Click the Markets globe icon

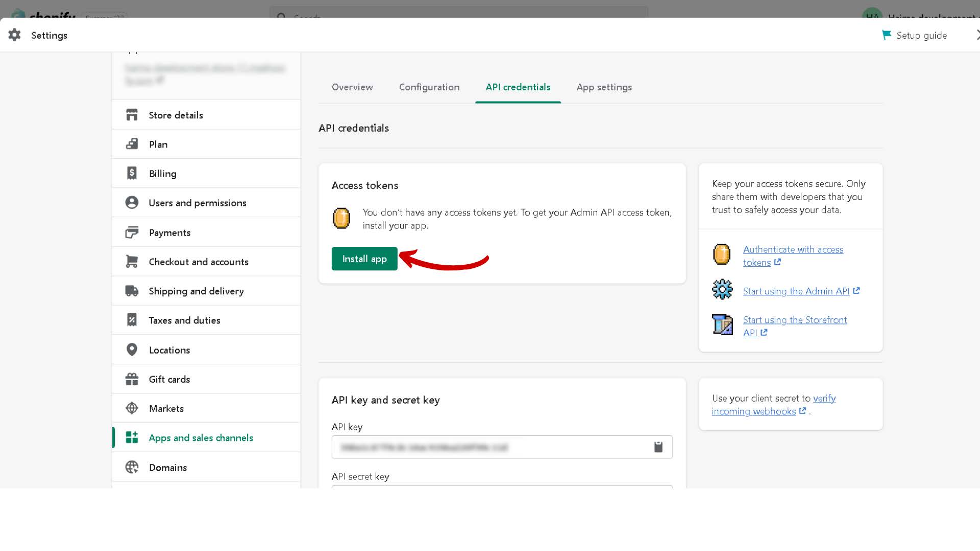pyautogui.click(x=132, y=408)
